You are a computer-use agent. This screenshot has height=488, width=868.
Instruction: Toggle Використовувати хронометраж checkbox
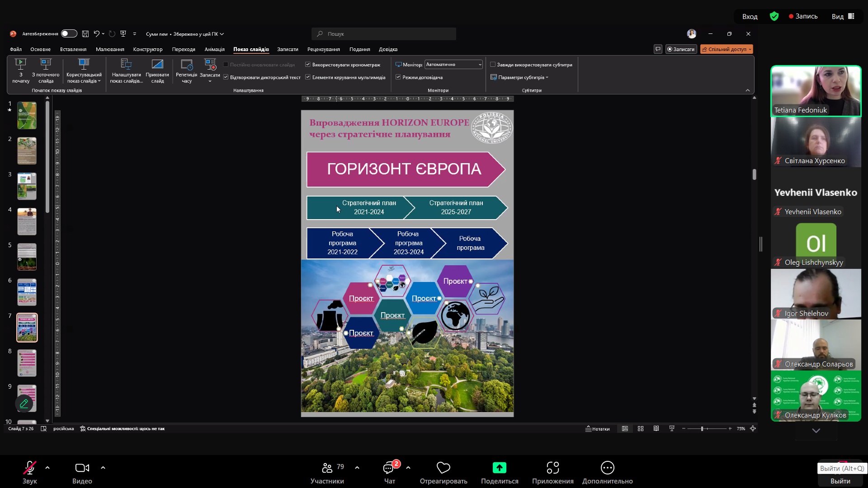308,65
